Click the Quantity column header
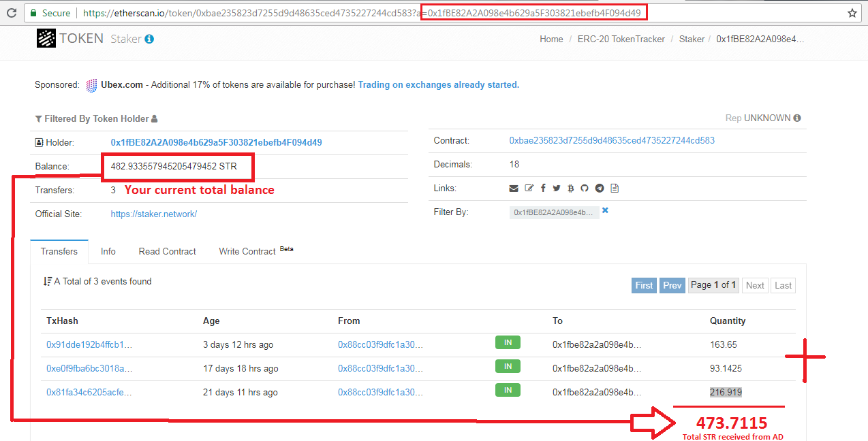 pos(728,321)
